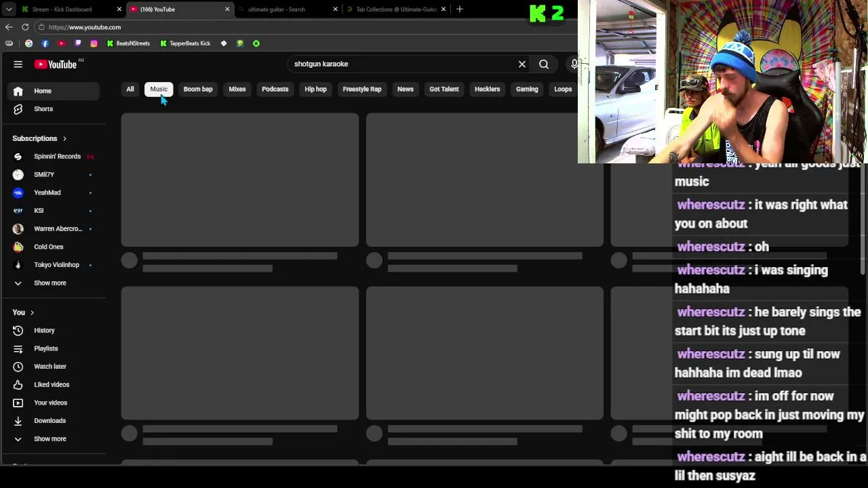Go back with the browser back arrow
This screenshot has height=488, width=868.
click(x=9, y=27)
